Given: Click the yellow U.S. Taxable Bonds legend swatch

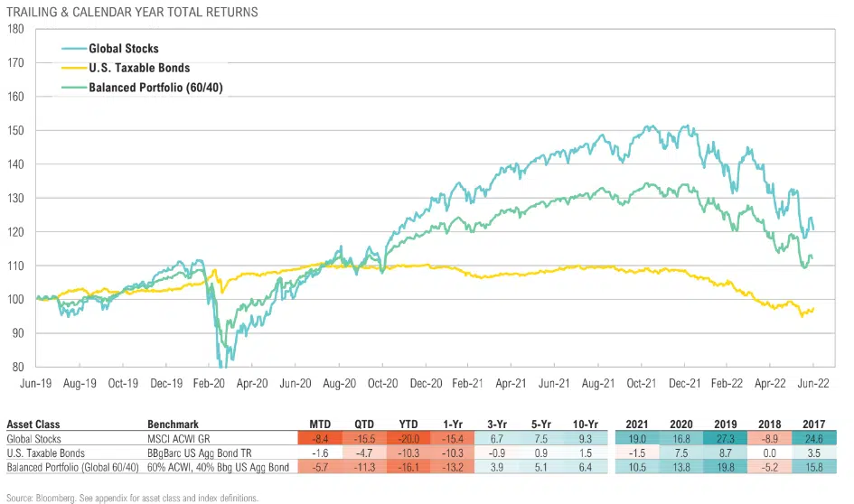Looking at the screenshot, I should coord(73,68).
